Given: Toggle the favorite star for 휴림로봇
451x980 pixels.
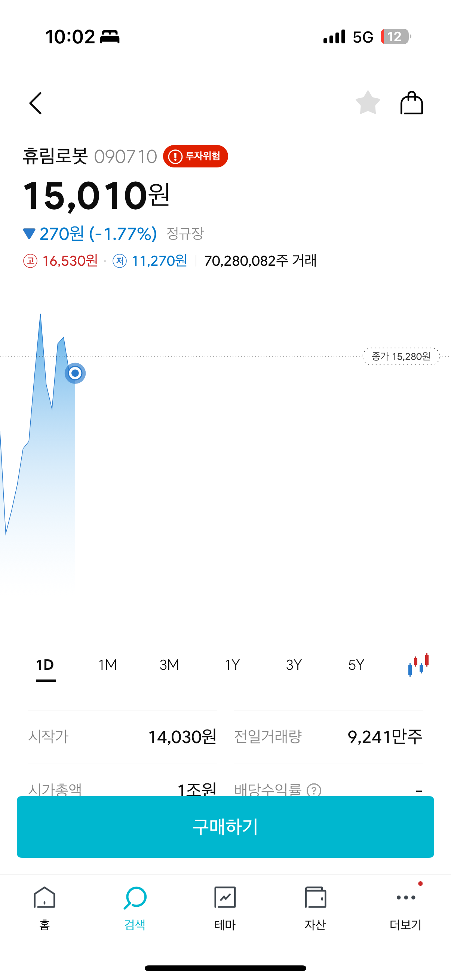Looking at the screenshot, I should coord(368,103).
